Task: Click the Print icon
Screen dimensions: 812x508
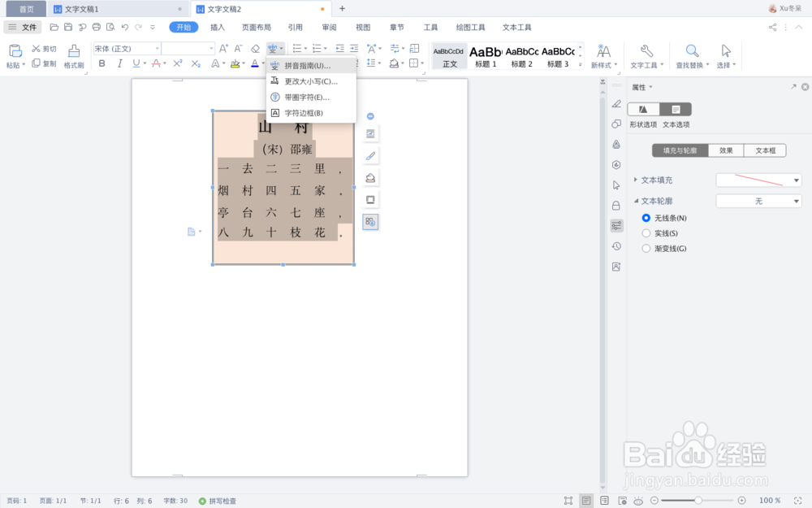Action: coord(97,27)
